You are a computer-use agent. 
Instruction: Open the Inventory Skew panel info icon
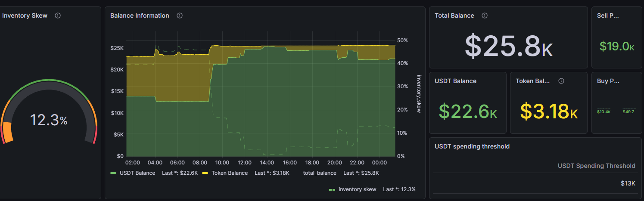tap(58, 15)
